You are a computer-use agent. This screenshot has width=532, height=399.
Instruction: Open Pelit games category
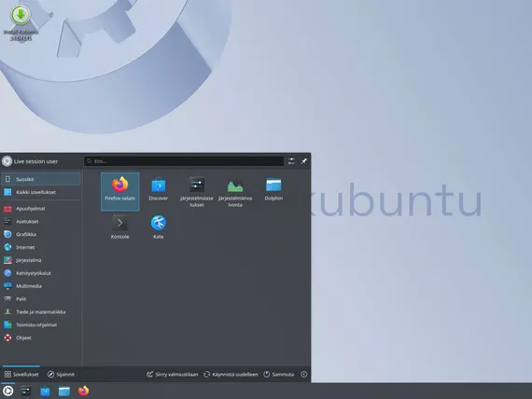click(41, 299)
